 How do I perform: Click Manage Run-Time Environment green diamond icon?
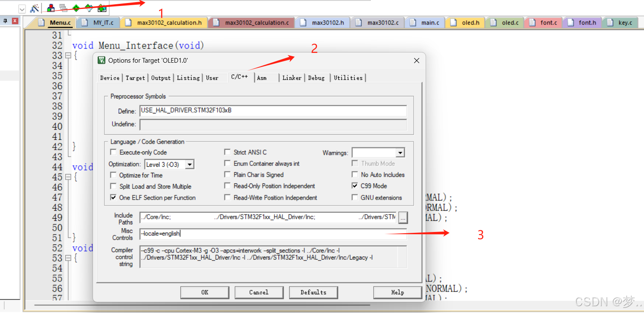(x=76, y=8)
